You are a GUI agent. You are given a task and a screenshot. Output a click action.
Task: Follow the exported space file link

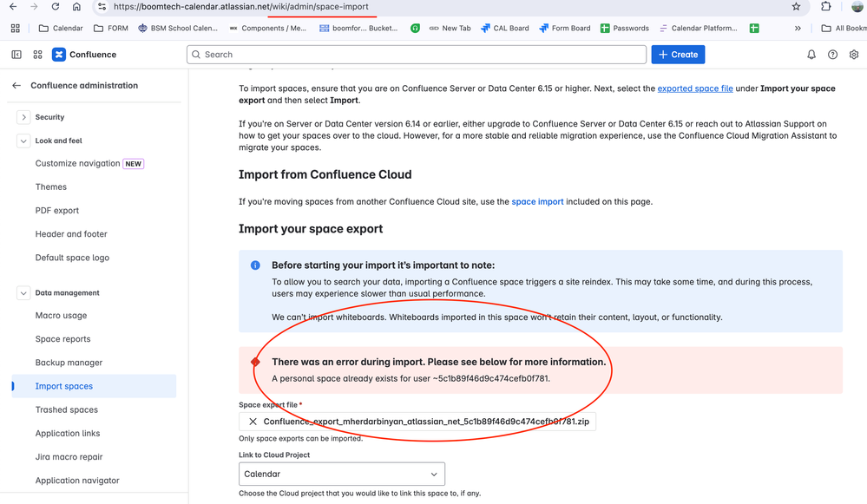click(x=695, y=88)
